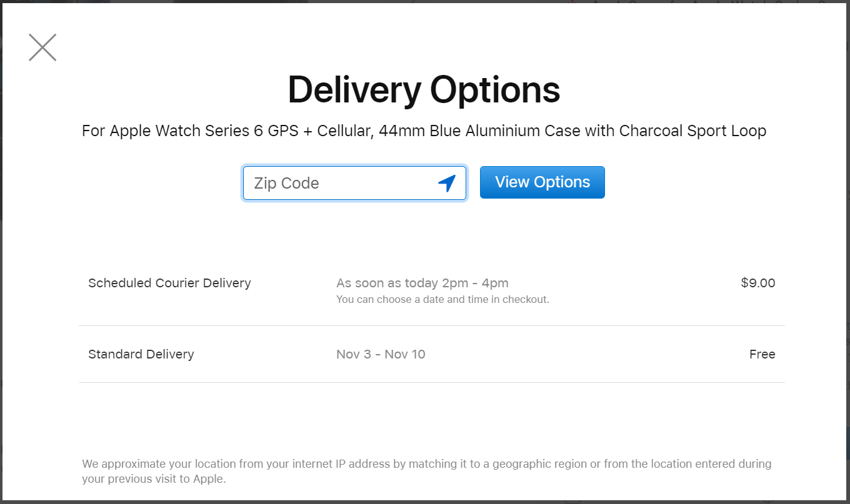
Task: Click the word 'Options' in the dialog heading
Action: pos(496,89)
